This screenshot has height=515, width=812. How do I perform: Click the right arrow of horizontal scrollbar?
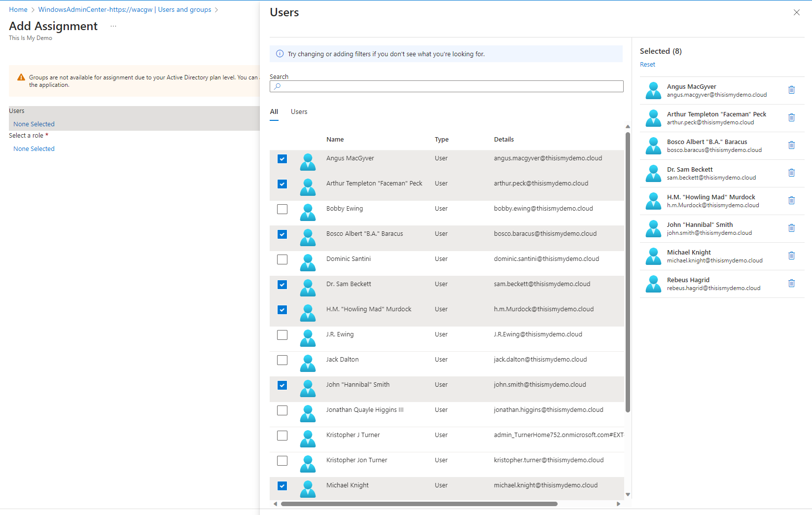click(x=618, y=504)
